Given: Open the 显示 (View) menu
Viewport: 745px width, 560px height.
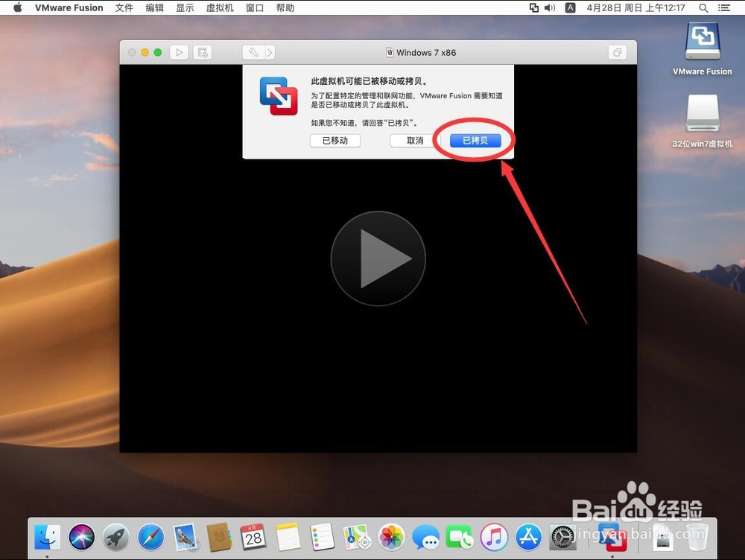Looking at the screenshot, I should (x=184, y=7).
